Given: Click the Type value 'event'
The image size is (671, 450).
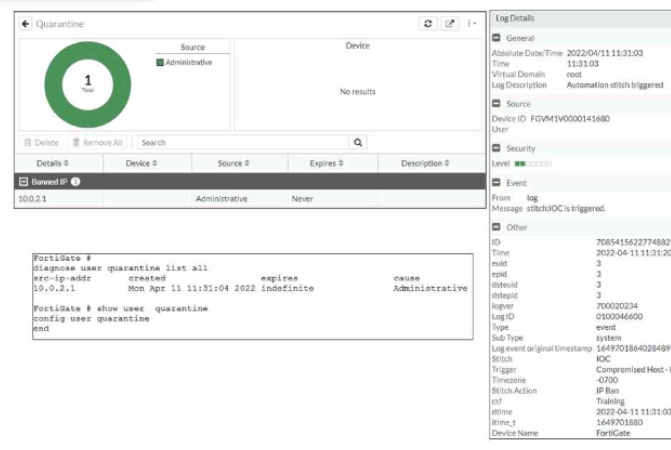Looking at the screenshot, I should click(x=606, y=327).
